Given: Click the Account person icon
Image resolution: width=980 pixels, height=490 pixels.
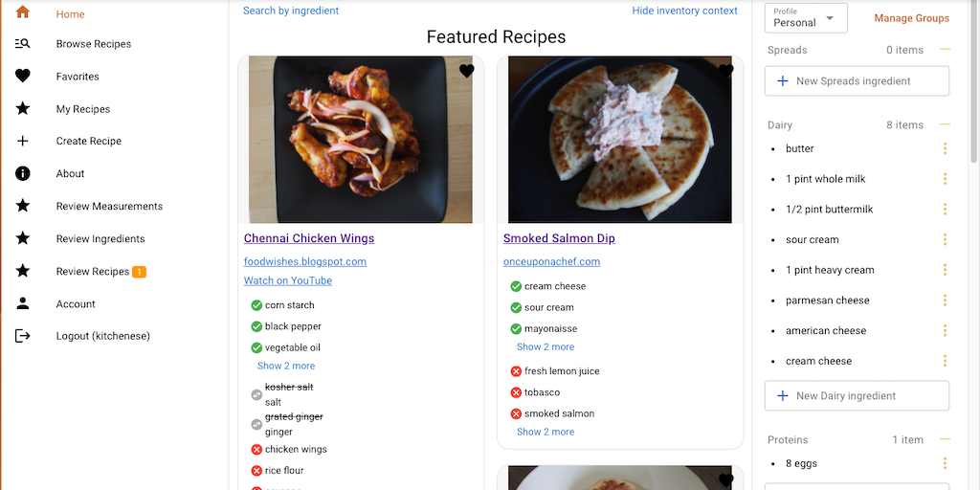Looking at the screenshot, I should pos(23,303).
